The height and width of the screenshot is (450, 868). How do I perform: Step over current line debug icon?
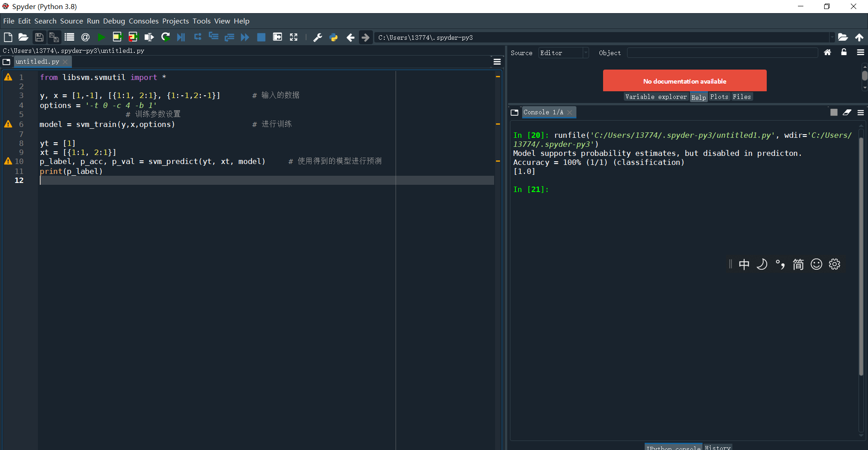tap(198, 37)
